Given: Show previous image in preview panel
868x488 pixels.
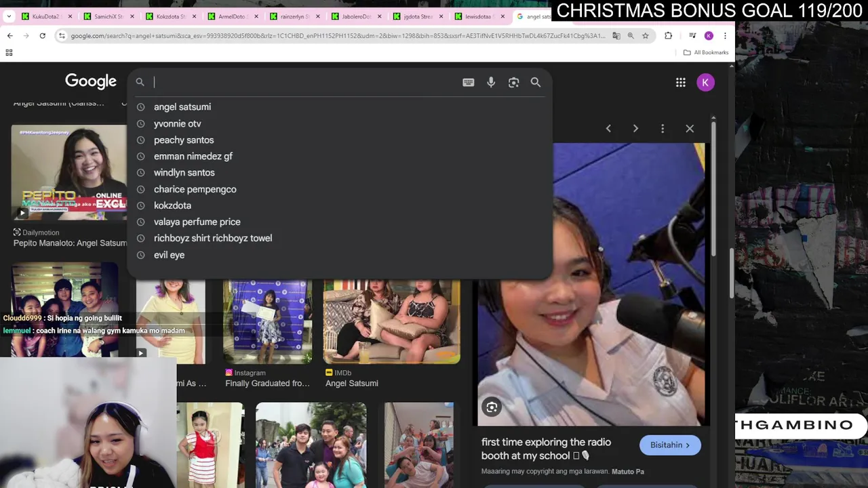Looking at the screenshot, I should (608, 128).
